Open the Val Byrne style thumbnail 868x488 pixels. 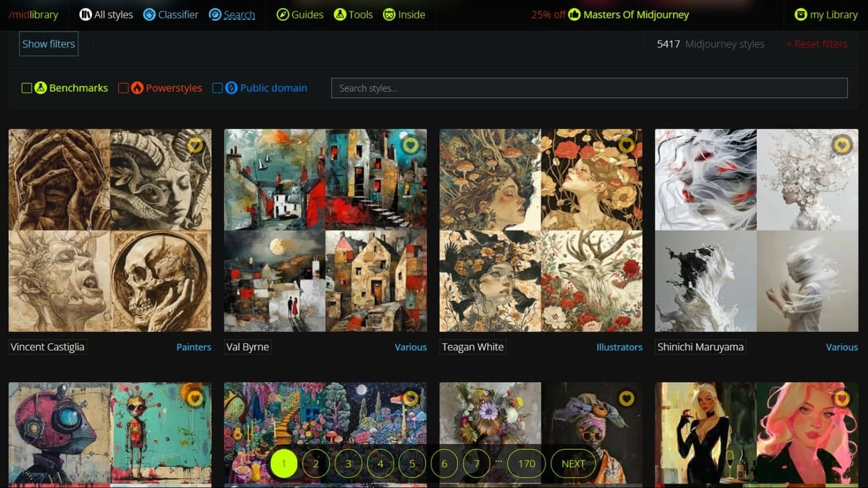pos(325,230)
